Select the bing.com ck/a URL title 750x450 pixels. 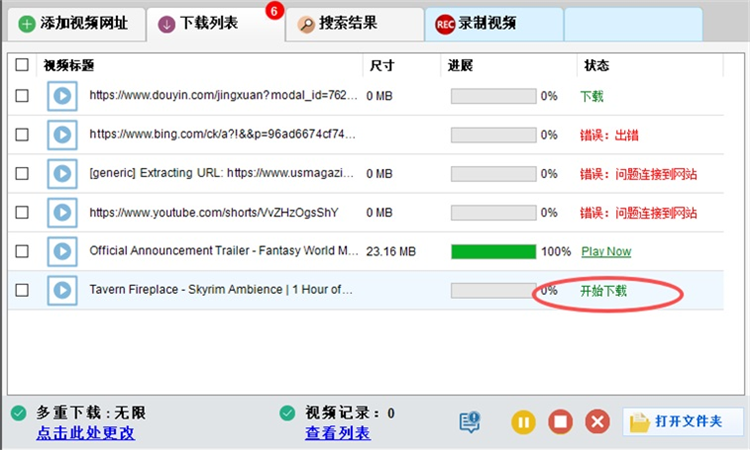(x=222, y=134)
